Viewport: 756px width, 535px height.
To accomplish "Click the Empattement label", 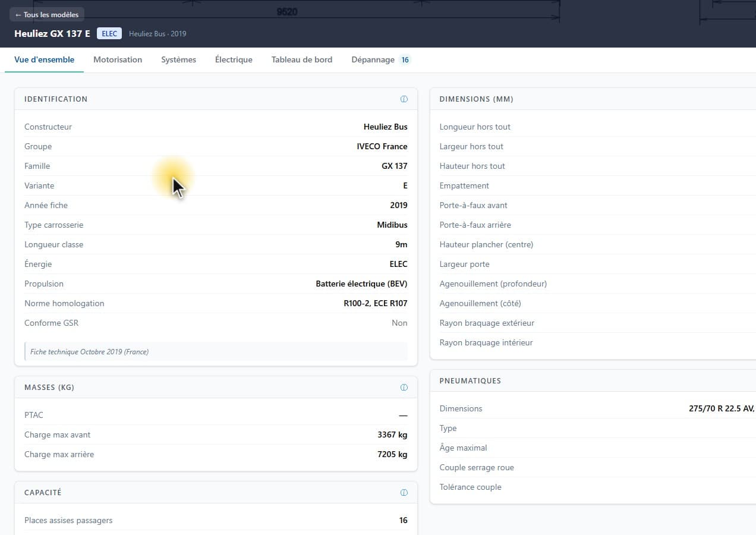I will click(x=464, y=185).
